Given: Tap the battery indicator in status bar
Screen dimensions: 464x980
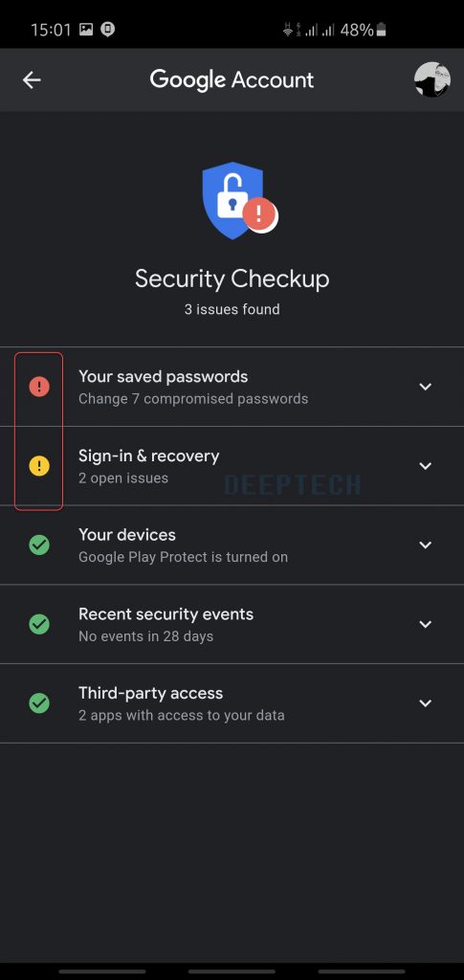Looking at the screenshot, I should (x=381, y=30).
